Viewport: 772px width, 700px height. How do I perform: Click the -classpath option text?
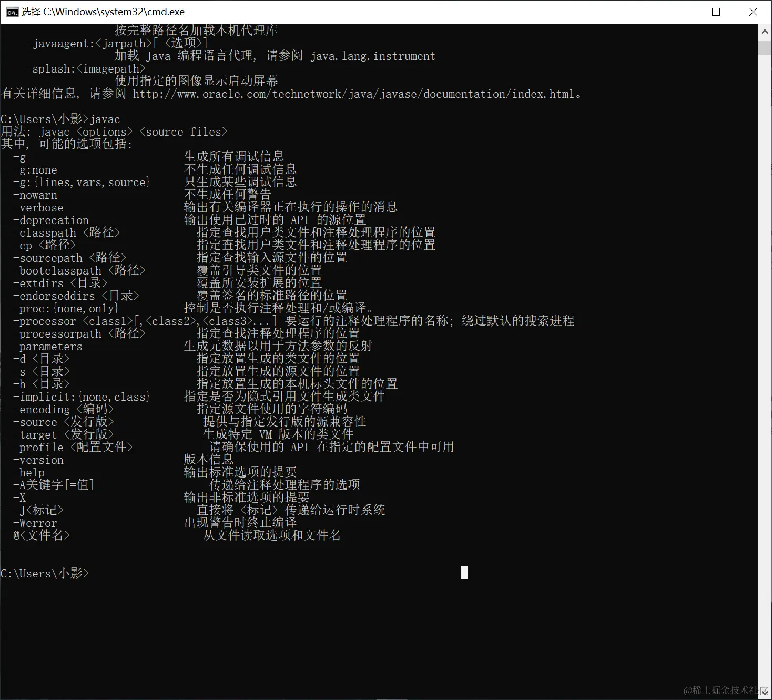[45, 232]
